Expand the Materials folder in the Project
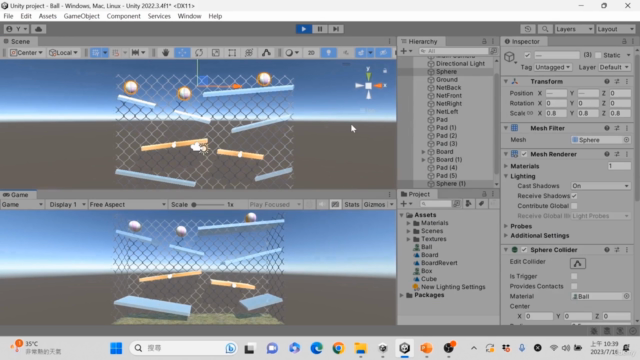 (409, 223)
